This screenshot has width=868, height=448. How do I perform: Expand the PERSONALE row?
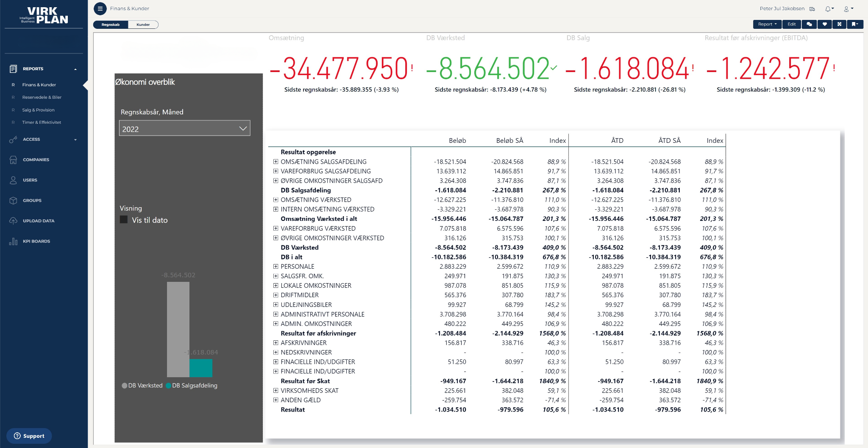click(275, 267)
